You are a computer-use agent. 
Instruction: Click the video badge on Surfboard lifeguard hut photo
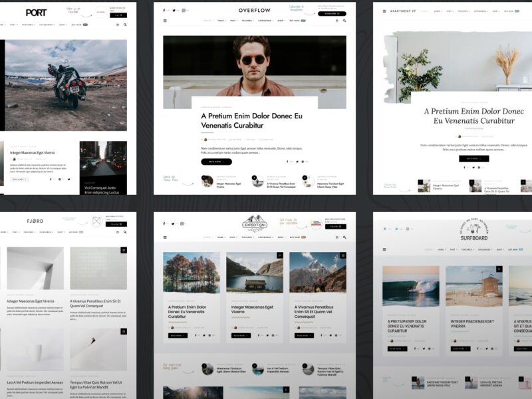coord(499,269)
